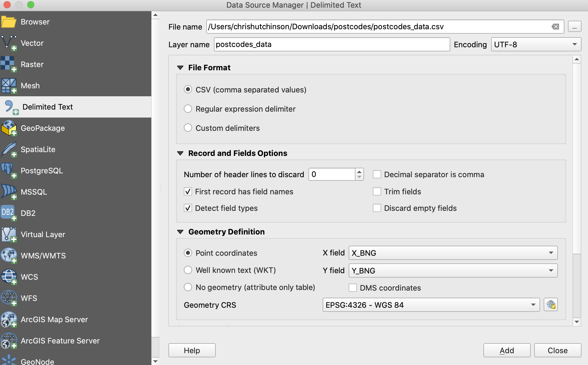This screenshot has width=588, height=365.
Task: Click the Add button
Action: click(x=506, y=350)
